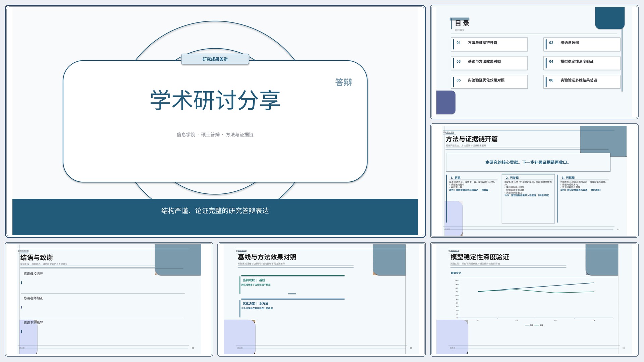The width and height of the screenshot is (644, 362).
Task: Click the 1. 更稳 column heading
Action: 455,178
